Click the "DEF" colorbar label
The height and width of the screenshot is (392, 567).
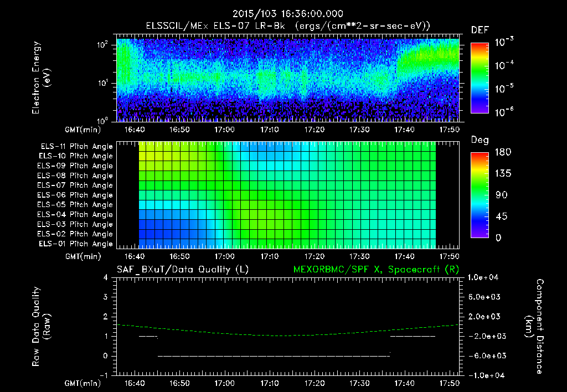pyautogui.click(x=480, y=30)
